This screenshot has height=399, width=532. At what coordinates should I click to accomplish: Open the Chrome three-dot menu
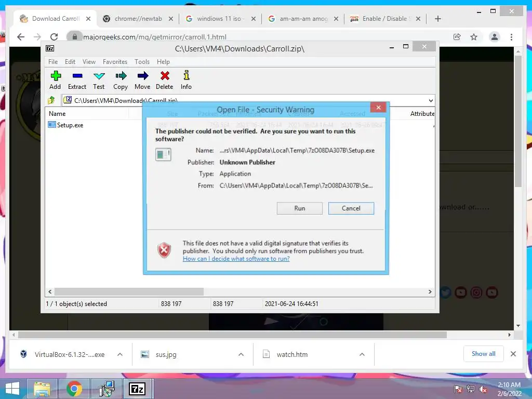coord(511,37)
